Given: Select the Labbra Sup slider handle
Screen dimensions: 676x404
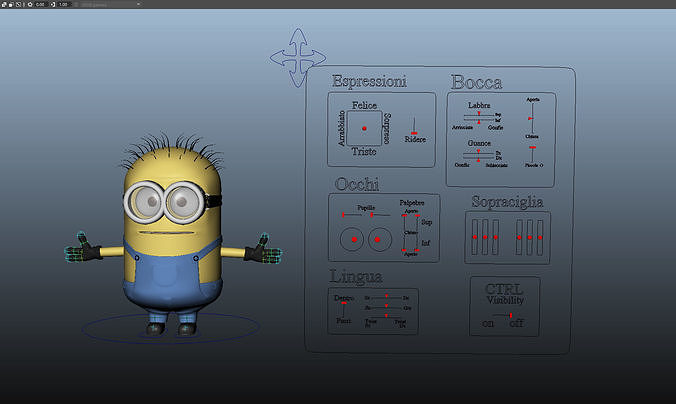Looking at the screenshot, I should (x=479, y=113).
